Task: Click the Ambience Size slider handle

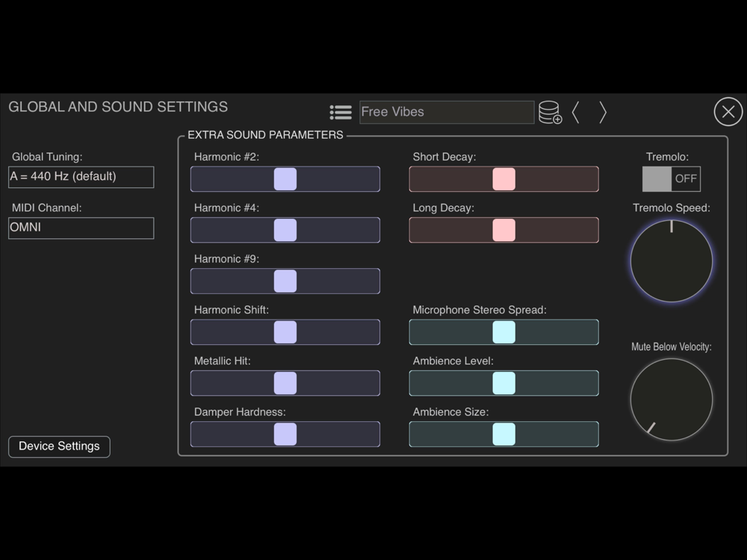Action: [504, 434]
